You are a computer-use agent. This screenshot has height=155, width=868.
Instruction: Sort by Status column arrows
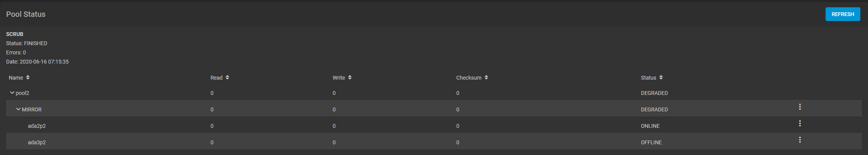pos(661,77)
